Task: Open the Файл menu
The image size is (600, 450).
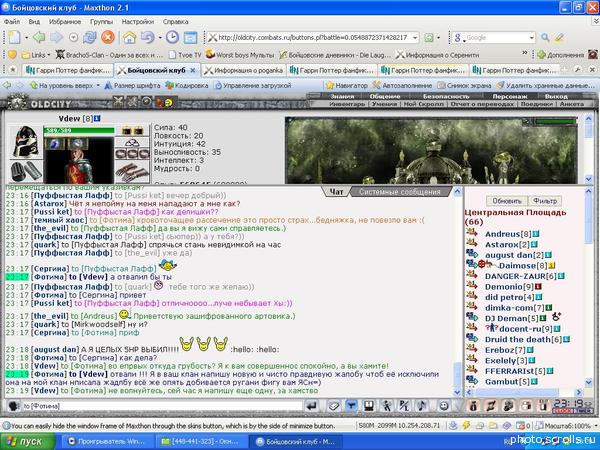Action: [x=12, y=22]
